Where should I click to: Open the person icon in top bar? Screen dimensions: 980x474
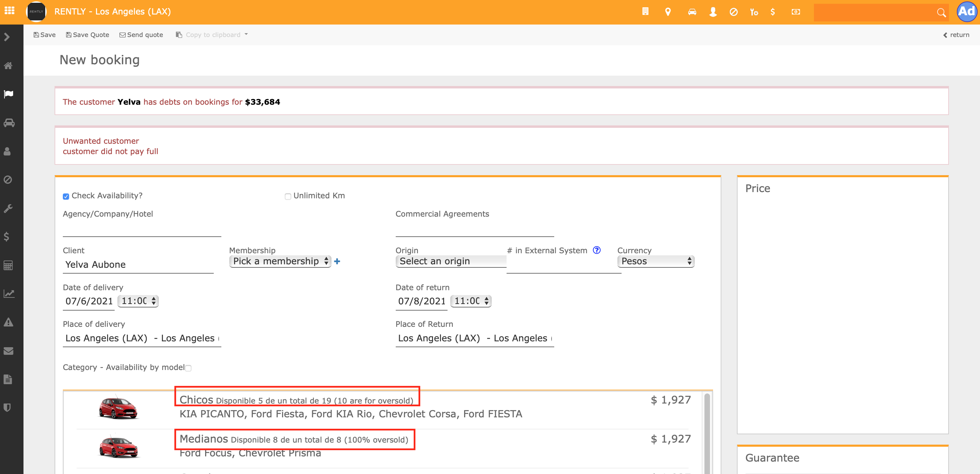click(x=713, y=12)
